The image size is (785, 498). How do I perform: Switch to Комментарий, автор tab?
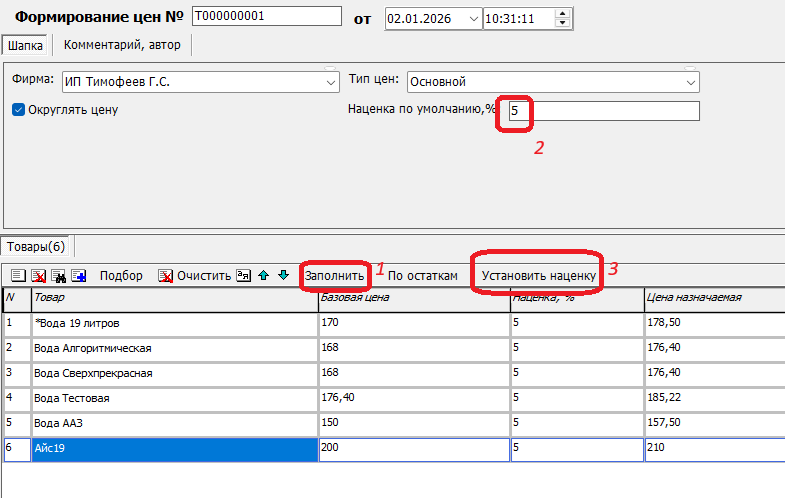(121, 45)
